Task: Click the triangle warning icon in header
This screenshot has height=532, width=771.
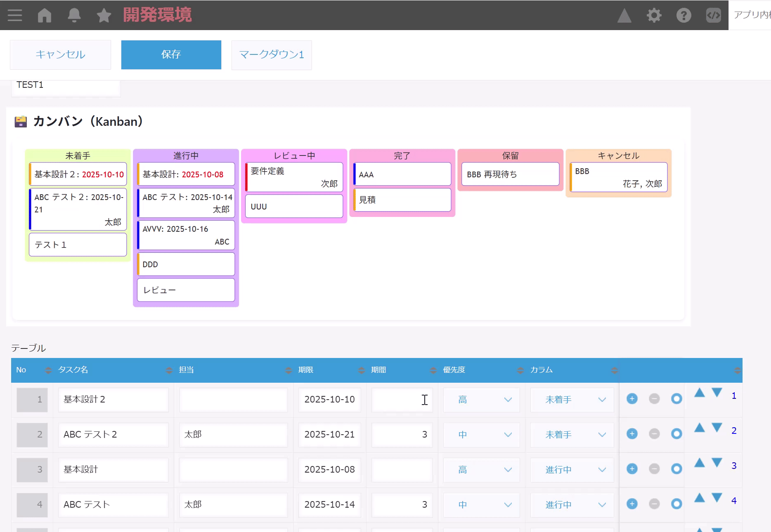Action: [624, 16]
